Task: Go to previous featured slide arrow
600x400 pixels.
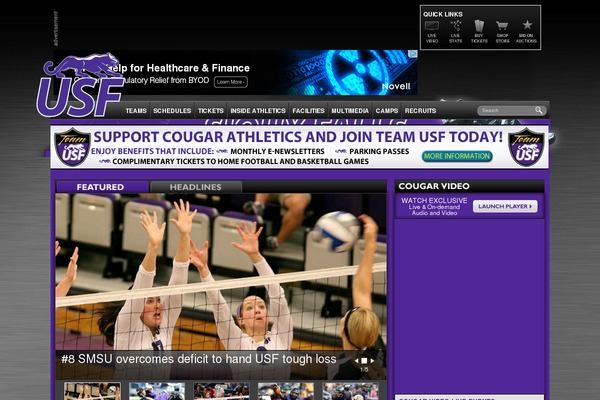Action: 357,361
